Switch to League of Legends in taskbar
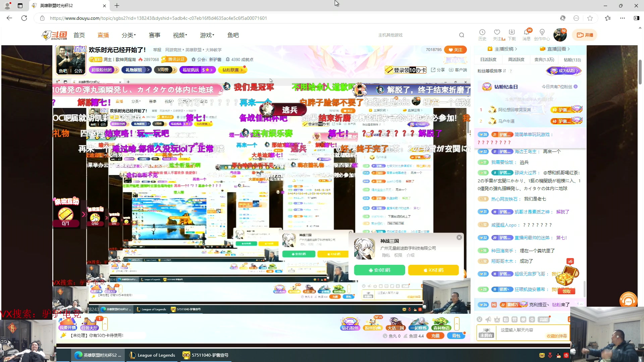This screenshot has height=362, width=644. click(153, 355)
